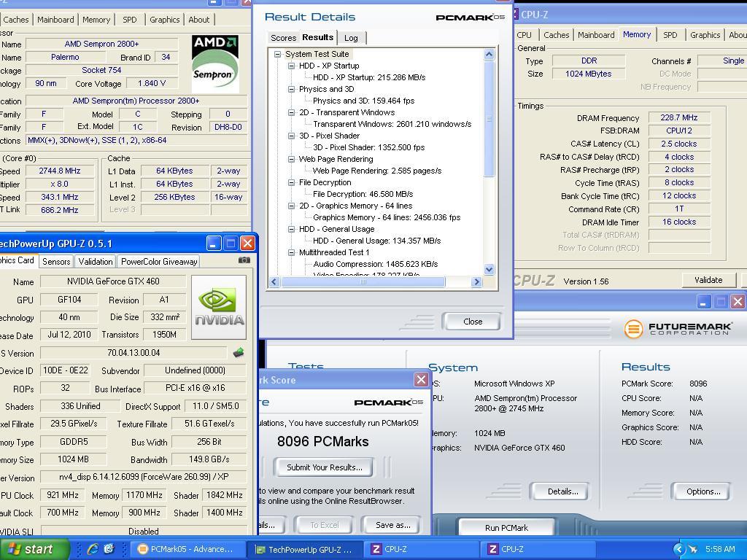Click the tray icon beside the clock
Viewport: 747px width, 560px height.
coord(693,549)
